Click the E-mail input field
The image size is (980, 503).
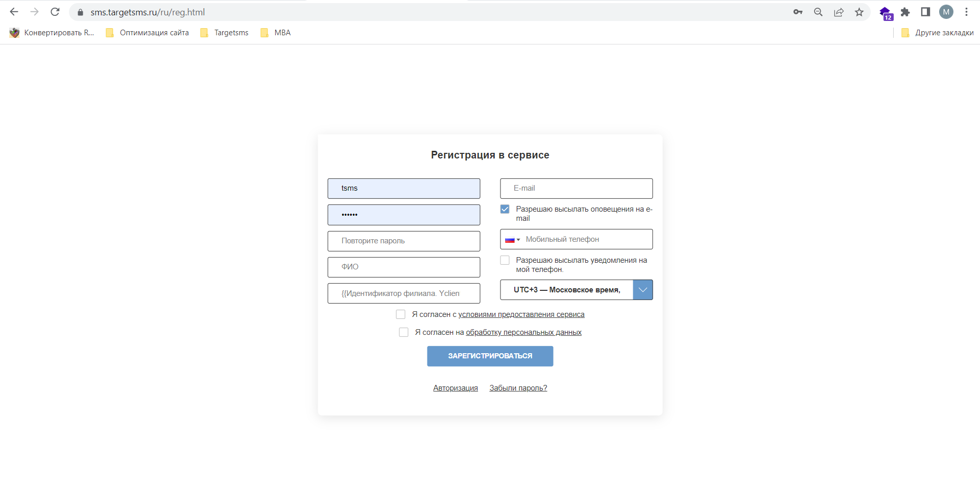(x=577, y=189)
